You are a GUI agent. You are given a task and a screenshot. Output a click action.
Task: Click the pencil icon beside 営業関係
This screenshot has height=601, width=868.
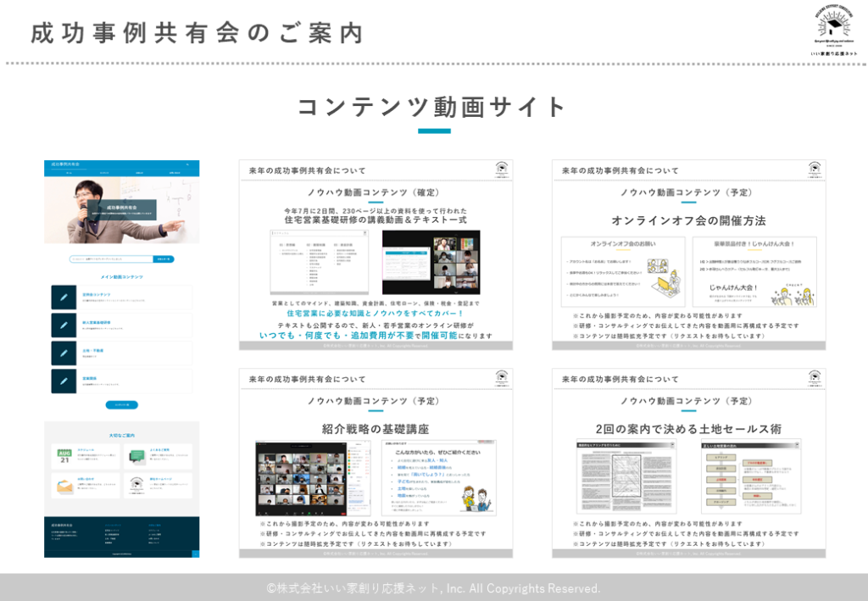[x=64, y=381]
